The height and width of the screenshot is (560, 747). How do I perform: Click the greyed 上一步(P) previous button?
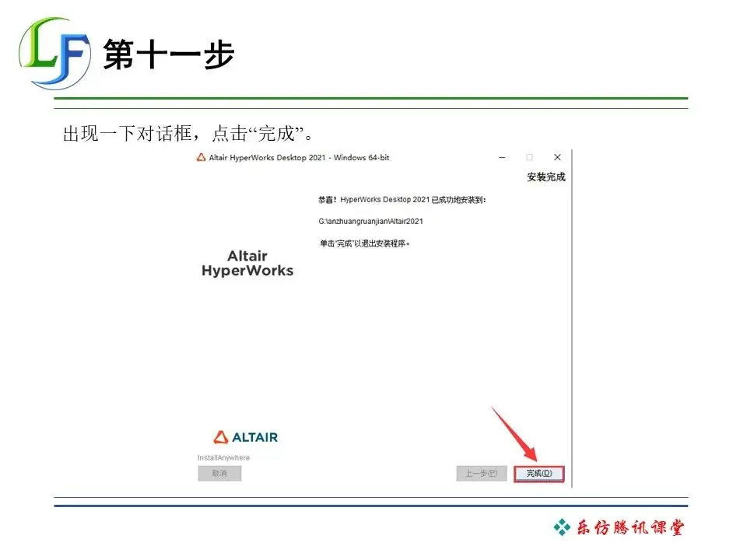[x=481, y=474]
